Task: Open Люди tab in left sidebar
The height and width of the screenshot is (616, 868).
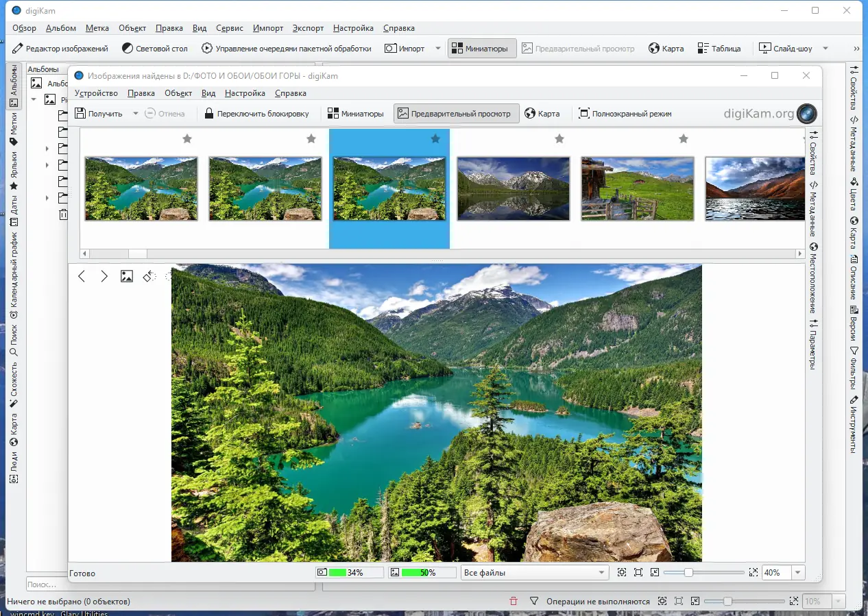Action: click(13, 467)
